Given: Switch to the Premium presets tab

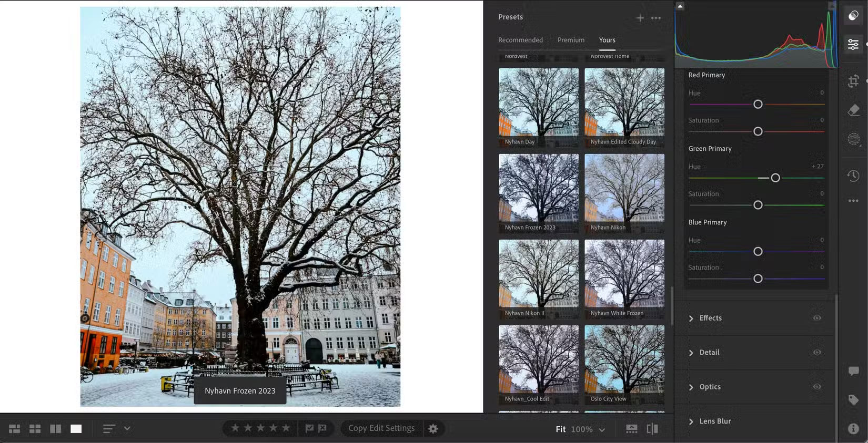Looking at the screenshot, I should click(571, 40).
